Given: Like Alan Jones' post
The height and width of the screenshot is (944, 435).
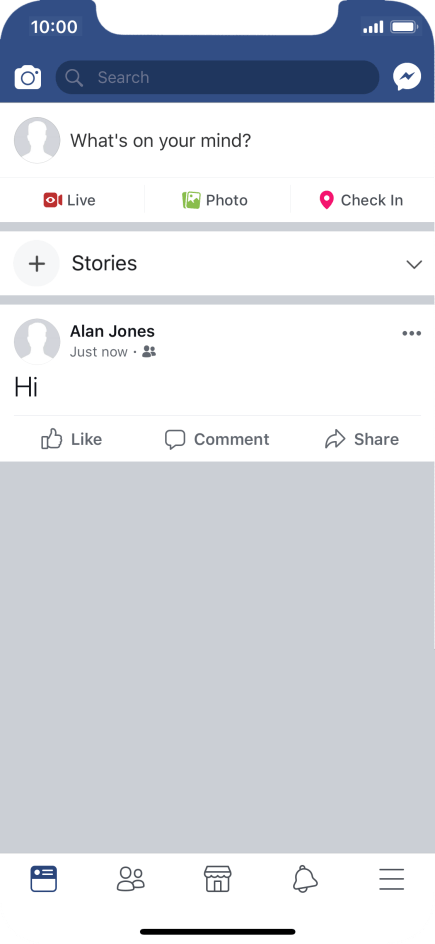Looking at the screenshot, I should point(72,439).
